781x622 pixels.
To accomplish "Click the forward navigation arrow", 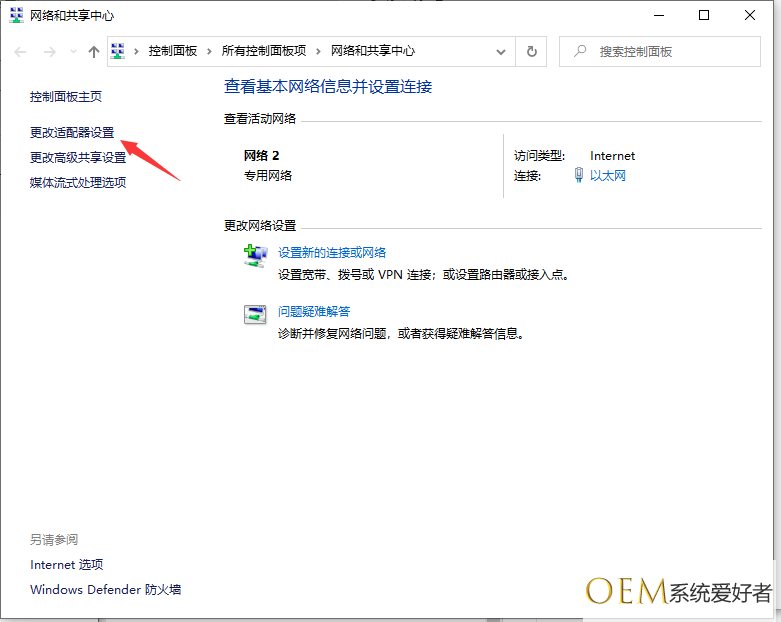I will [48, 51].
